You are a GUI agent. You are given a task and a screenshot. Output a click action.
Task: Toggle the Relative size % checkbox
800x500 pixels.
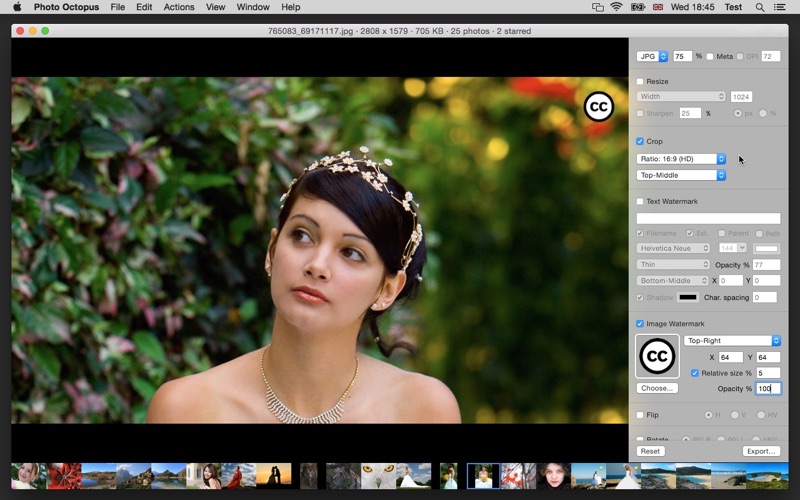point(695,373)
